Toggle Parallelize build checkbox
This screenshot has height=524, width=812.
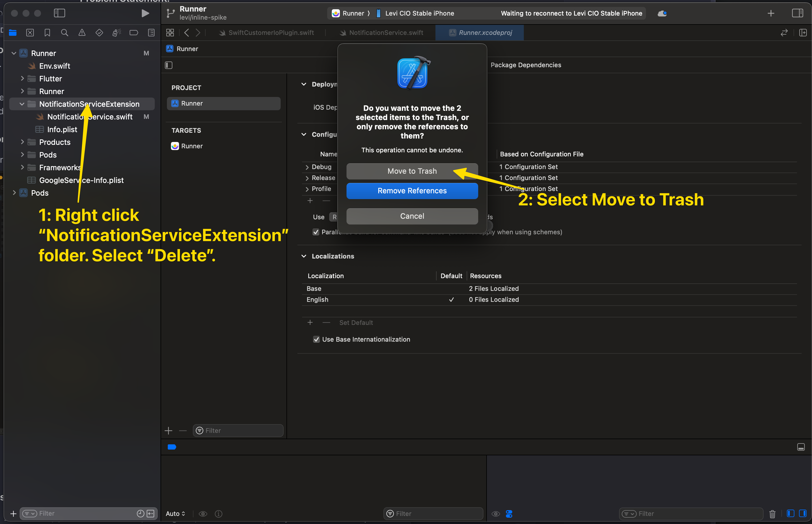pos(316,232)
